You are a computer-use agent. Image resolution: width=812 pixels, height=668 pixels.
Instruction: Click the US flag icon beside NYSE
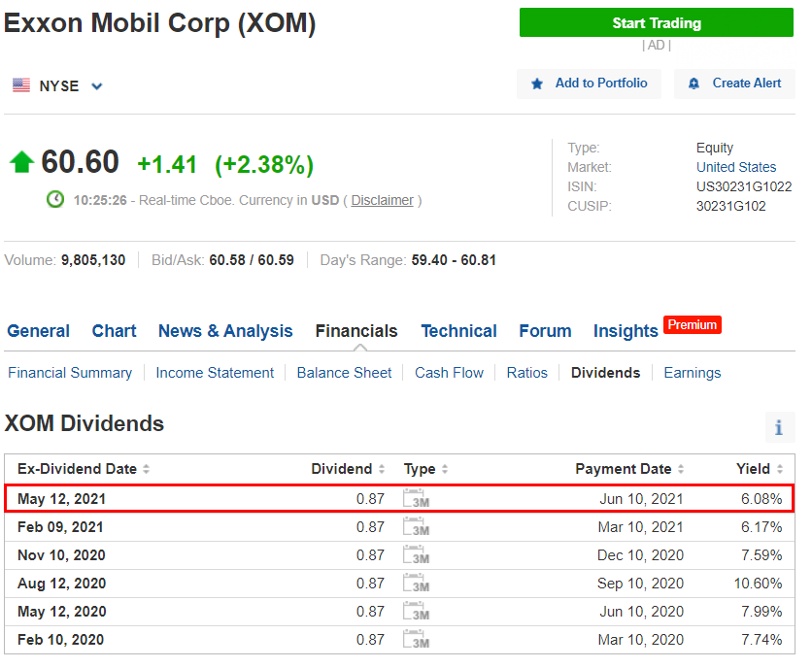[x=21, y=84]
